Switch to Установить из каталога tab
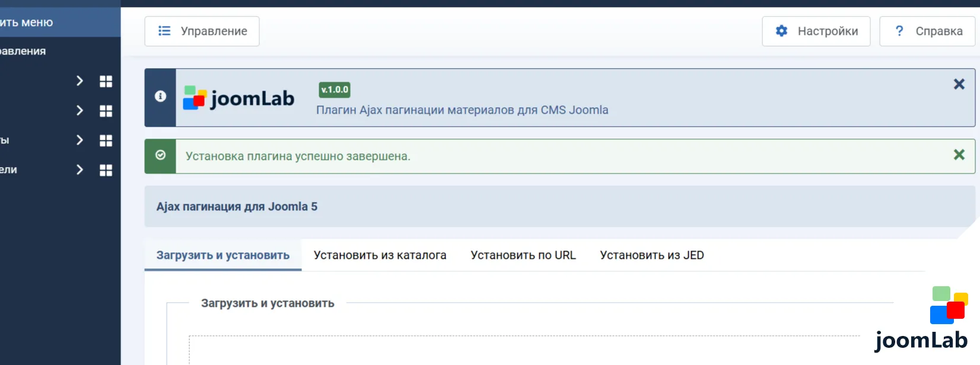Viewport: 980px width, 365px height. [x=380, y=255]
